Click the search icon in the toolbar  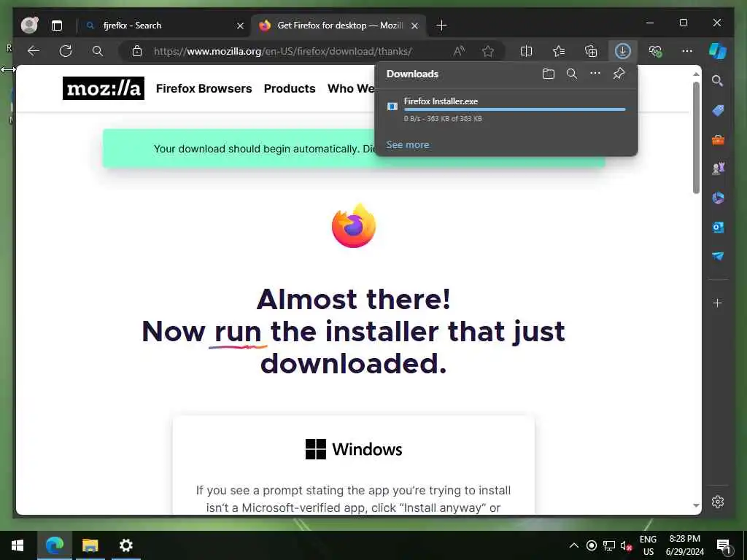[98, 51]
